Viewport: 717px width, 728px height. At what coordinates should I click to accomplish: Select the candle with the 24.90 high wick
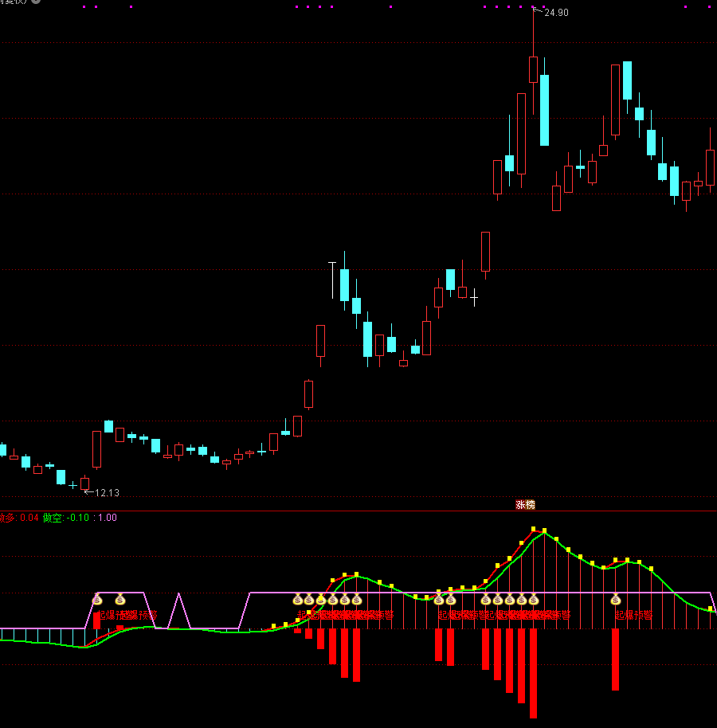coord(533,69)
